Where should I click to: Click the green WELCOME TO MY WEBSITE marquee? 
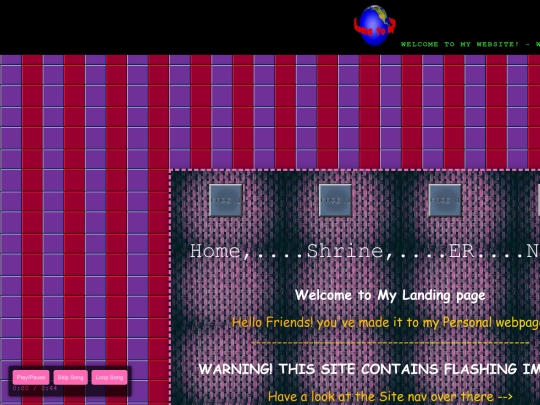coord(470,44)
